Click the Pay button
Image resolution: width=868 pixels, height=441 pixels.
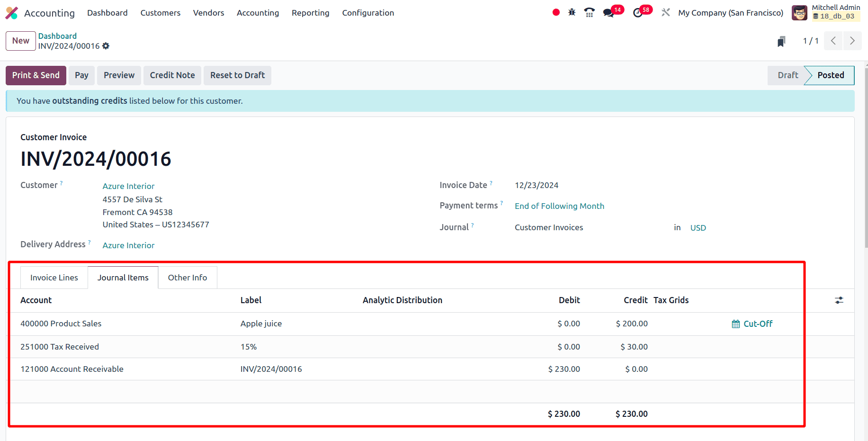(x=81, y=75)
